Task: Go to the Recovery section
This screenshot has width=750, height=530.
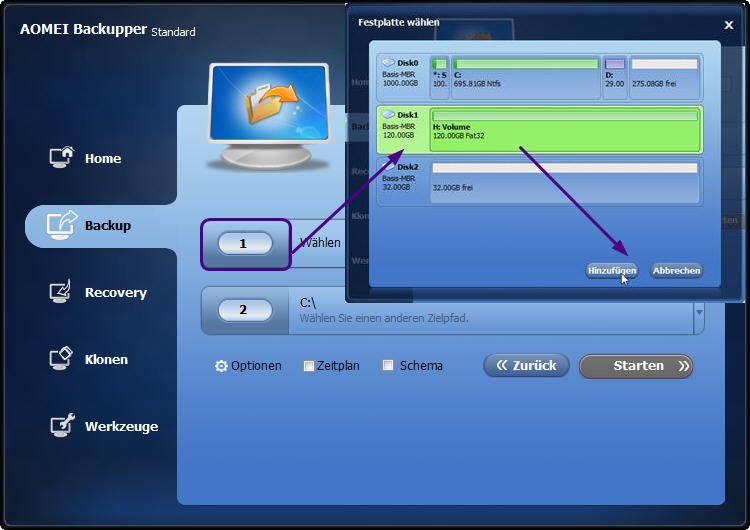Action: coord(116,292)
